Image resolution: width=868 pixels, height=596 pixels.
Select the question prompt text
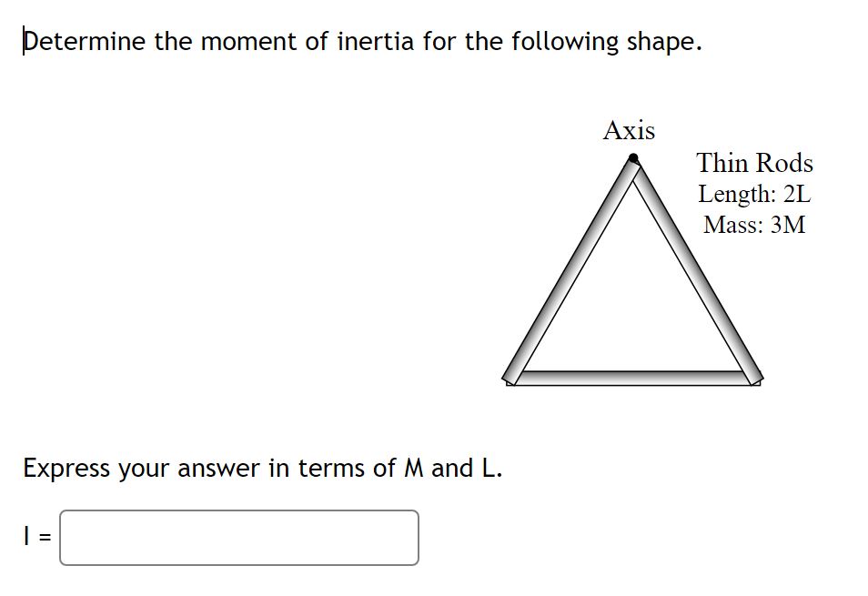pyautogui.click(x=360, y=41)
